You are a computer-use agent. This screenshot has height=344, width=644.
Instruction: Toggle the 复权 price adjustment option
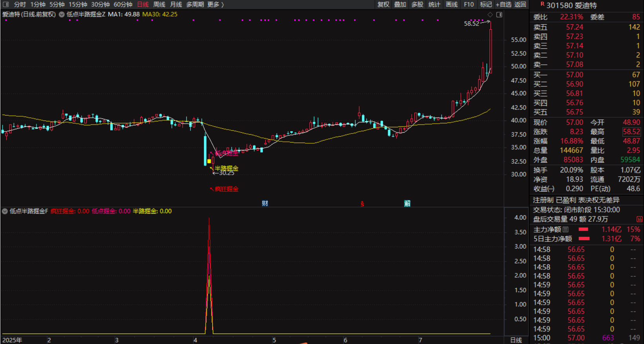pos(383,4)
